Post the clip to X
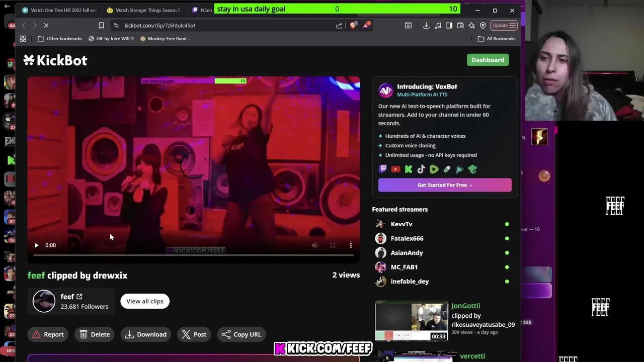Image resolution: width=644 pixels, height=362 pixels. pyautogui.click(x=194, y=334)
